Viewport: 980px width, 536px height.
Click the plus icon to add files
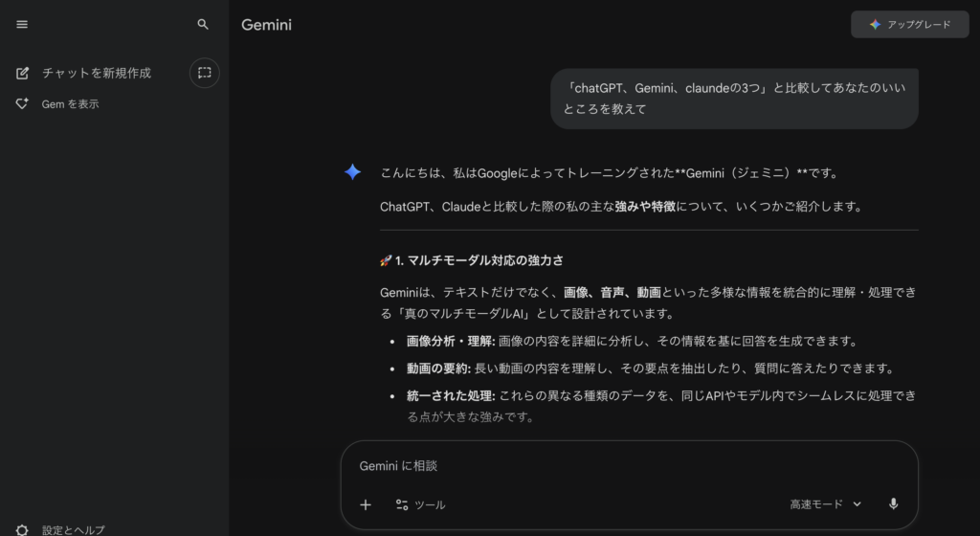(x=366, y=504)
